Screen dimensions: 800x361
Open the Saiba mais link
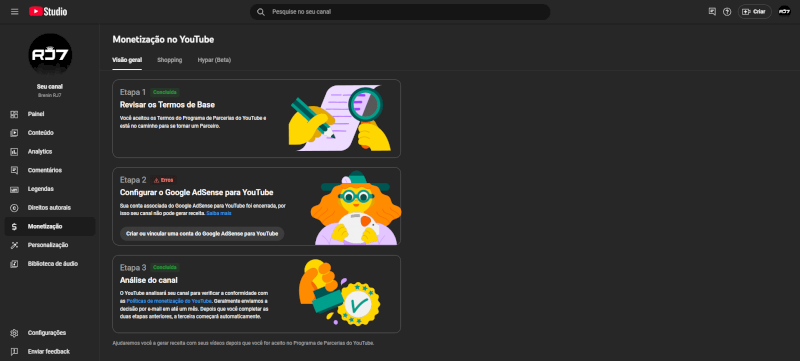(x=219, y=213)
